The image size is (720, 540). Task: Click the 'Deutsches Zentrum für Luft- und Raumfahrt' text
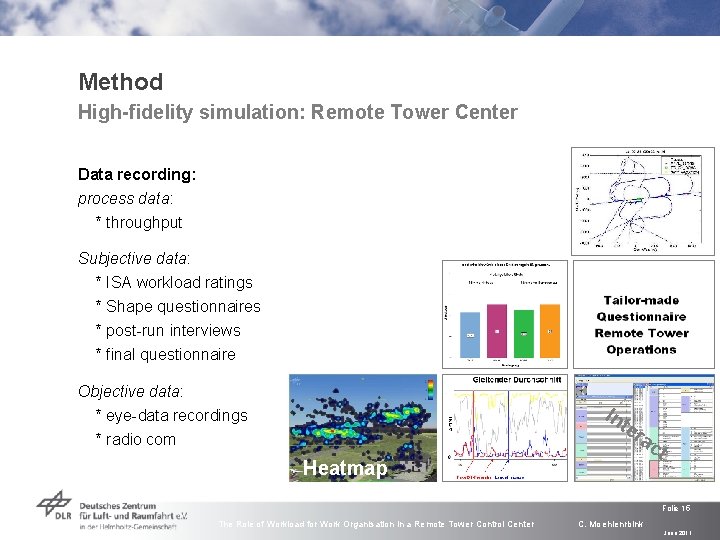tap(133, 511)
